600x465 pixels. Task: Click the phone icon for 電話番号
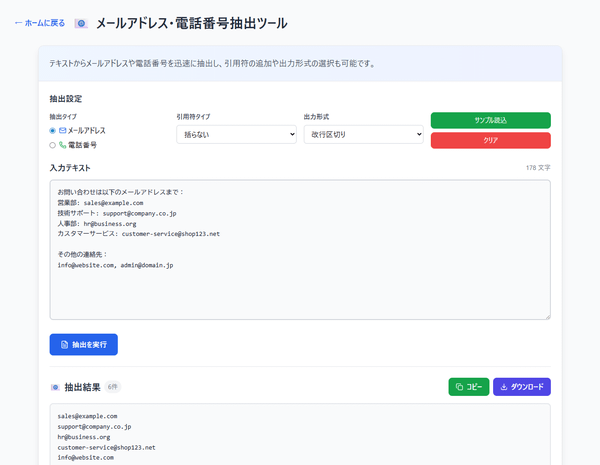62,145
